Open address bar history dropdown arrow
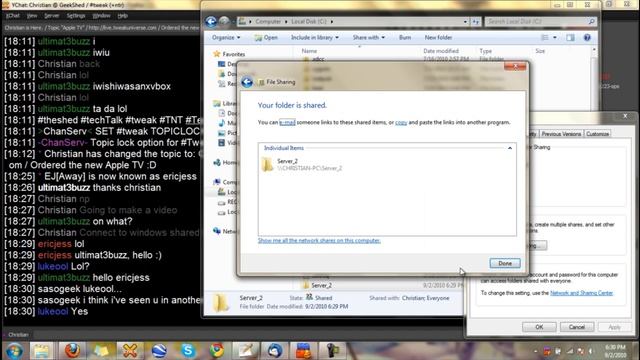The image size is (640, 360). pyautogui.click(x=465, y=22)
